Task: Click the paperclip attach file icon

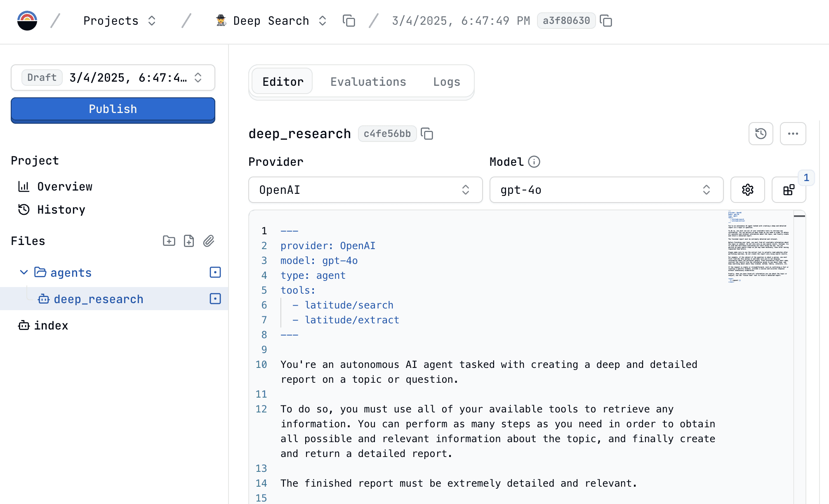Action: (209, 241)
